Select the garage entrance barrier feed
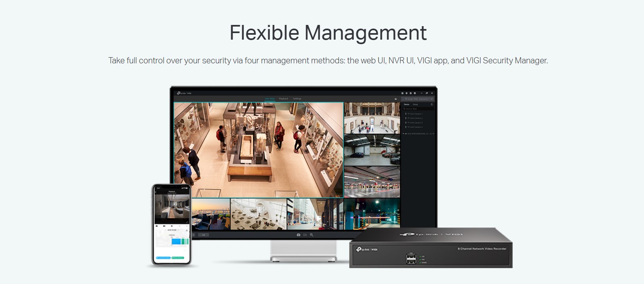 [x=372, y=214]
